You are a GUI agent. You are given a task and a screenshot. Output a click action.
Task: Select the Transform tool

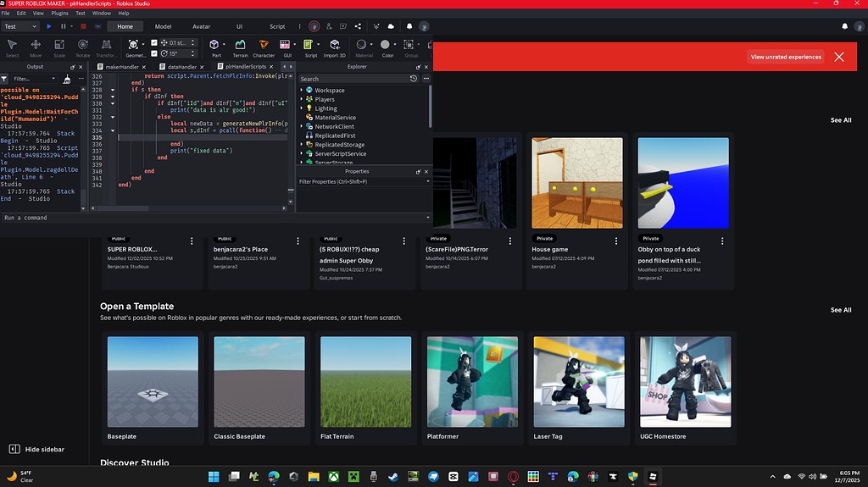click(106, 47)
